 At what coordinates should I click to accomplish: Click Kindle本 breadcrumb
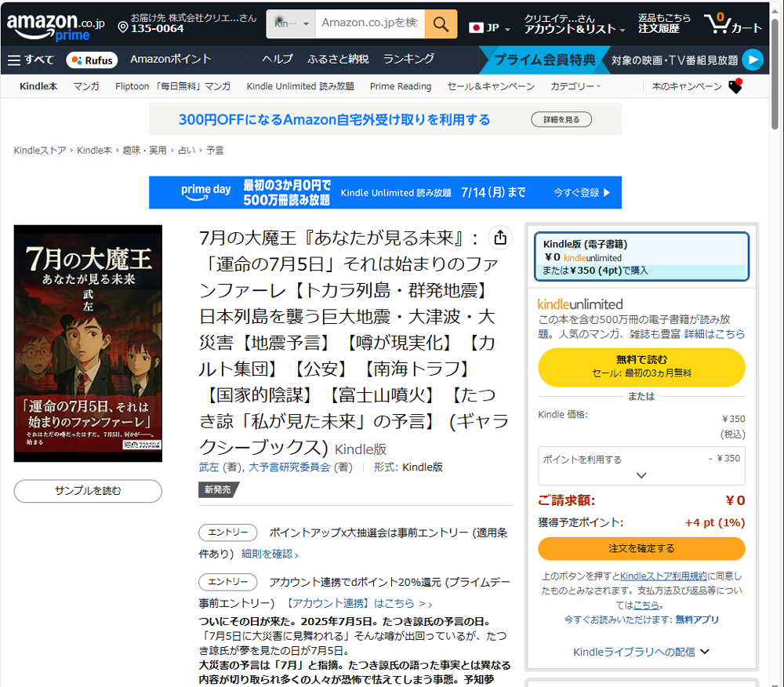point(95,150)
